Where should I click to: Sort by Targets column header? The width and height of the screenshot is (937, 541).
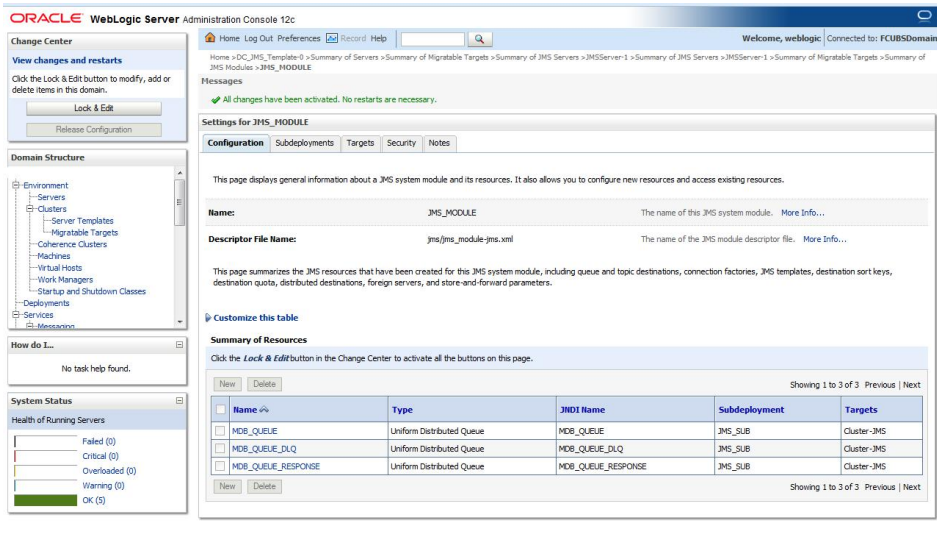tap(861, 409)
